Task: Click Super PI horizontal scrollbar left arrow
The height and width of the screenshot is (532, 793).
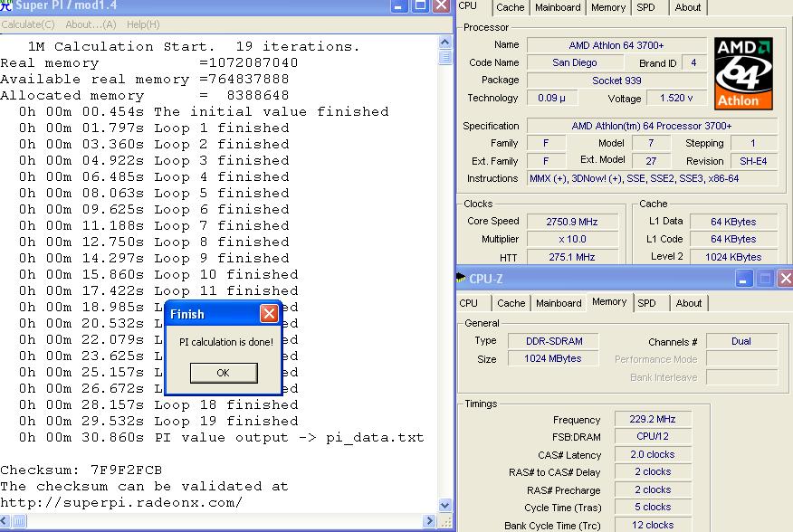Action: (5, 520)
